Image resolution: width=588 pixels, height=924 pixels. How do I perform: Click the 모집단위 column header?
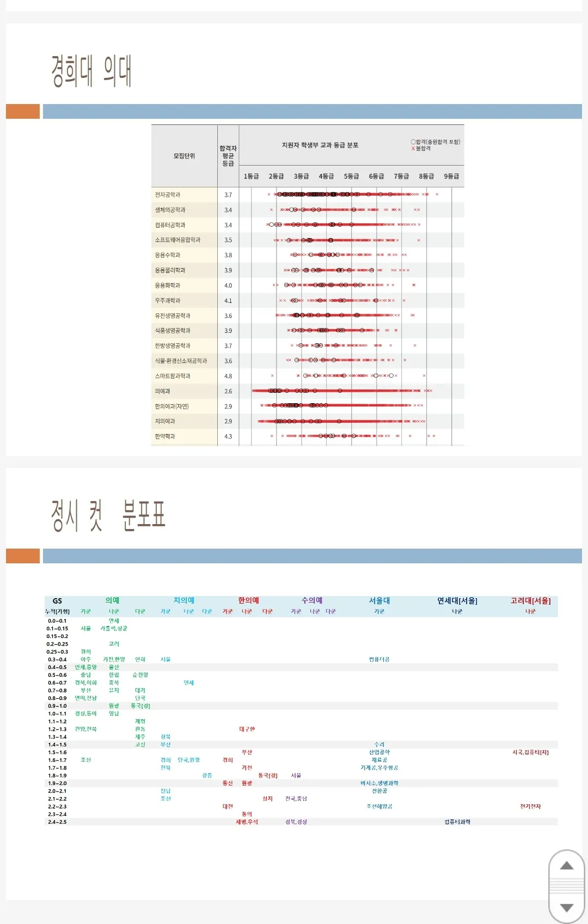tap(184, 156)
